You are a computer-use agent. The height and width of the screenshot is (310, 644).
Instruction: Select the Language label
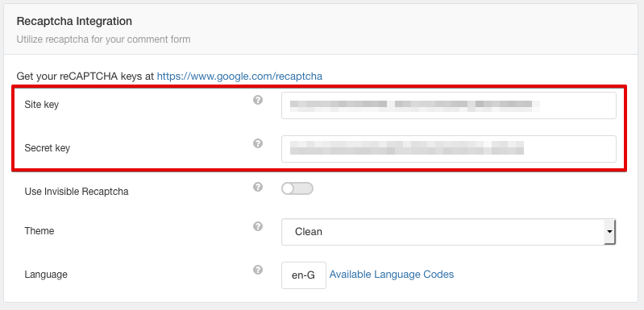[x=46, y=275]
